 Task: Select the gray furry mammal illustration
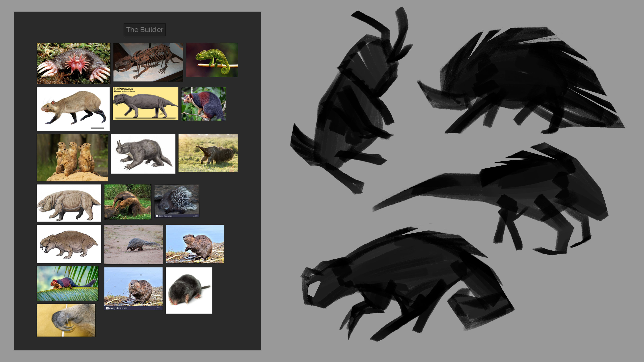tap(143, 154)
